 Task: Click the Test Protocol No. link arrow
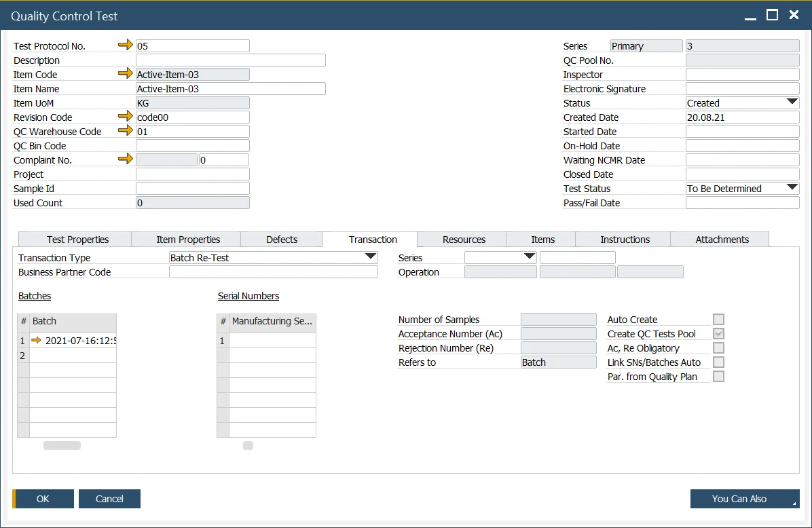126,45
